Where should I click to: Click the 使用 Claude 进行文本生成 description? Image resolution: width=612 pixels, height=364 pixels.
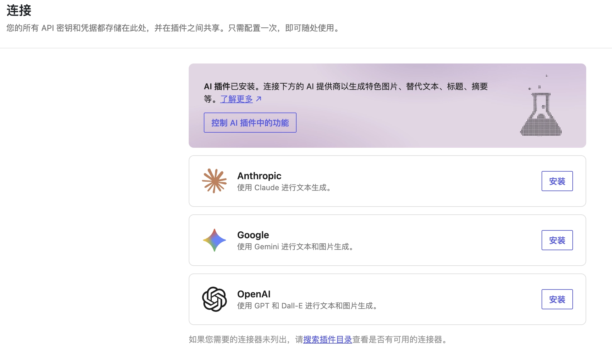[x=284, y=188]
